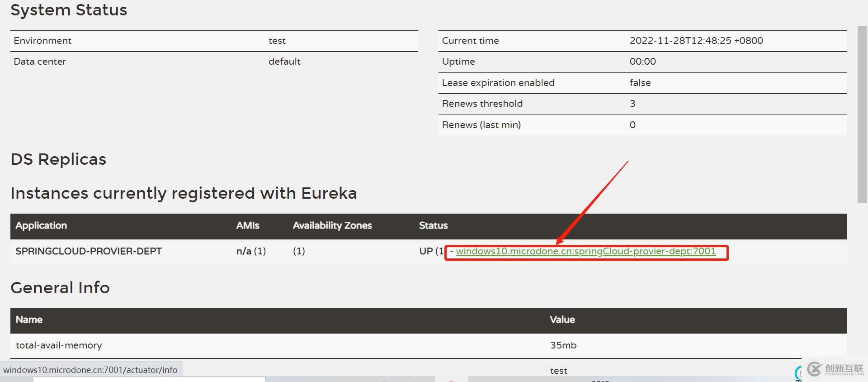
Task: Click the Current time label
Action: [470, 41]
